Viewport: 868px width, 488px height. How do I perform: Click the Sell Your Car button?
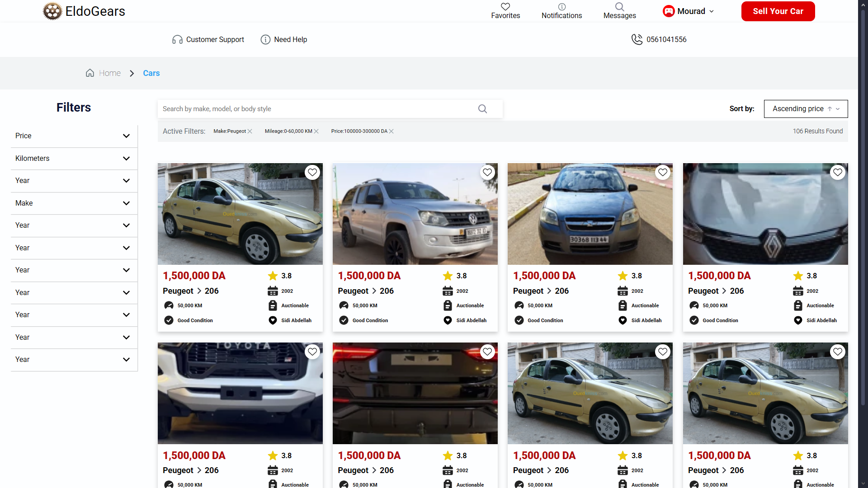(x=778, y=11)
